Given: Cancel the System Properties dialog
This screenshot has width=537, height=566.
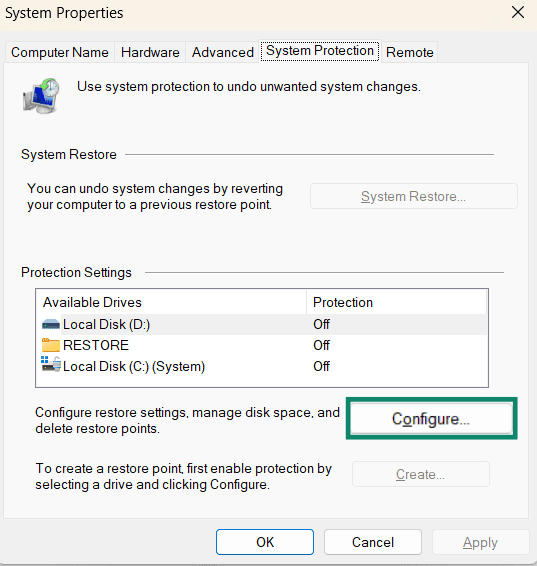Looking at the screenshot, I should coord(373,542).
